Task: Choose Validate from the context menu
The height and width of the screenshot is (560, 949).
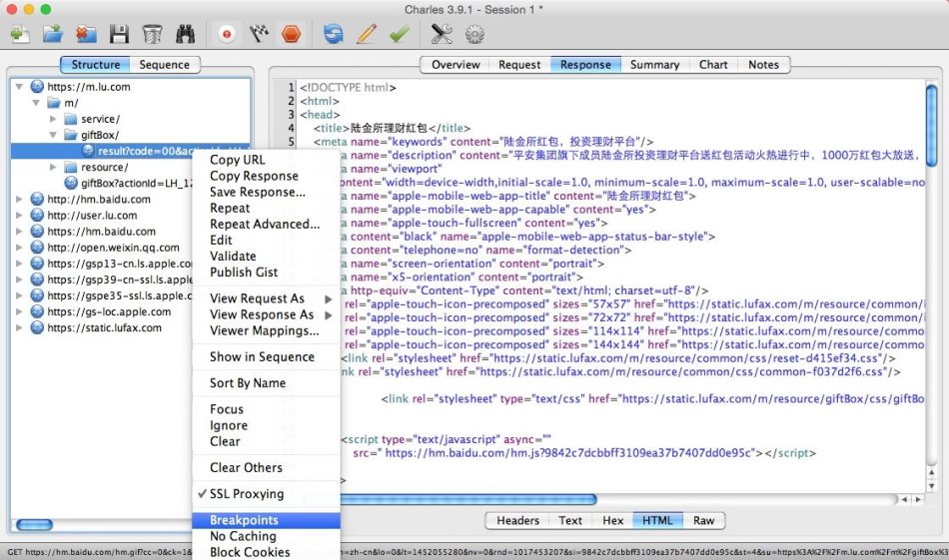Action: 233,256
